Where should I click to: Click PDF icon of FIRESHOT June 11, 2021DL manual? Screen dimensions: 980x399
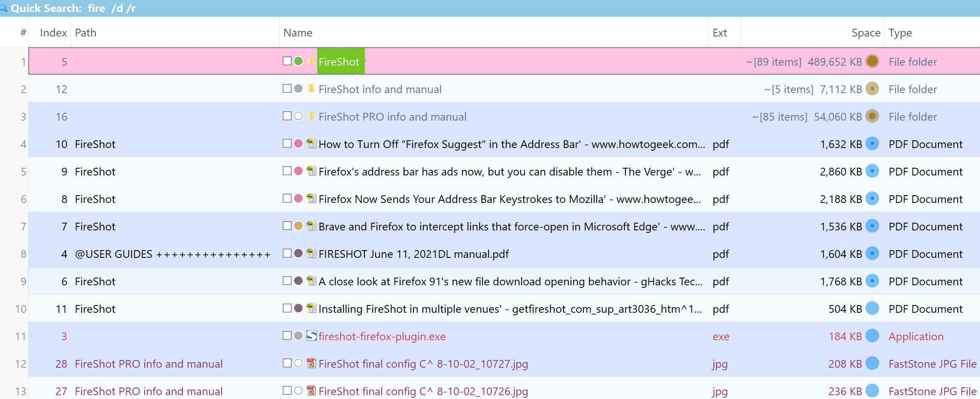312,254
